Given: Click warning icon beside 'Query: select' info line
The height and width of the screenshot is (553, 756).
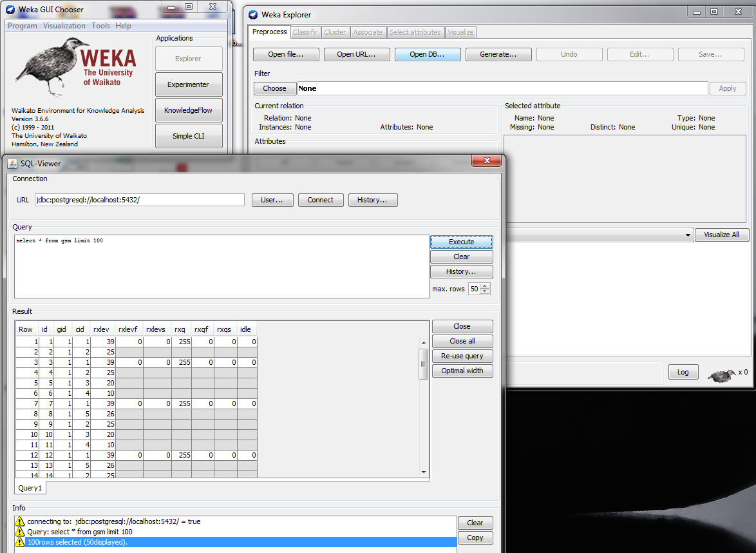Looking at the screenshot, I should click(x=19, y=532).
